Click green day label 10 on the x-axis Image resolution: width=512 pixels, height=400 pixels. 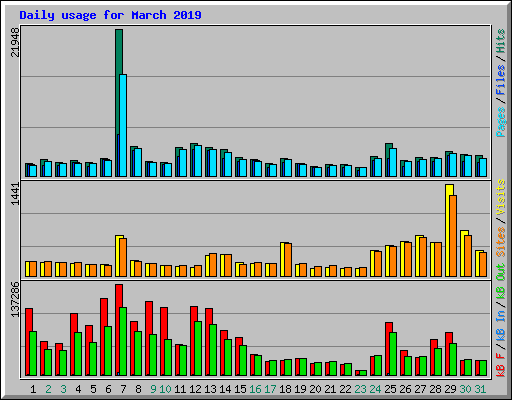click(x=165, y=389)
